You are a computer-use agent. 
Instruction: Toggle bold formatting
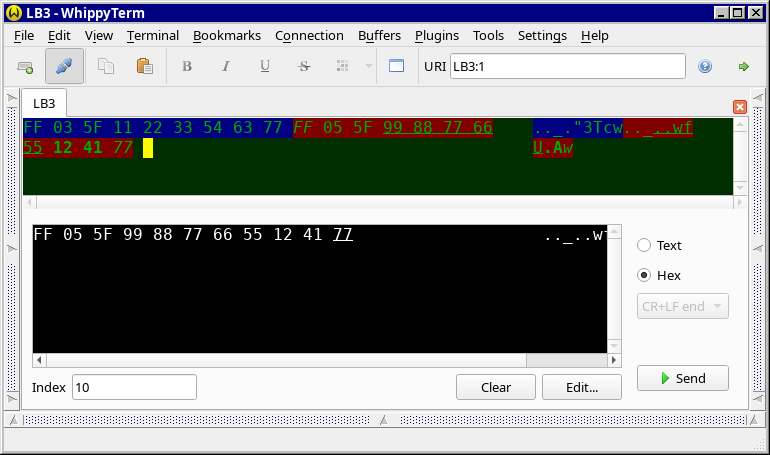(x=186, y=66)
